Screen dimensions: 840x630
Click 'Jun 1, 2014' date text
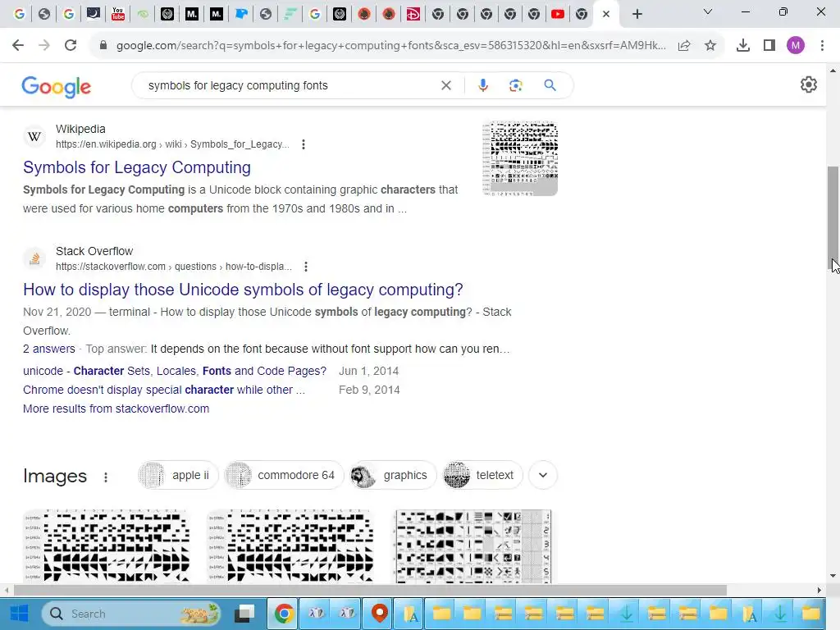click(x=368, y=371)
